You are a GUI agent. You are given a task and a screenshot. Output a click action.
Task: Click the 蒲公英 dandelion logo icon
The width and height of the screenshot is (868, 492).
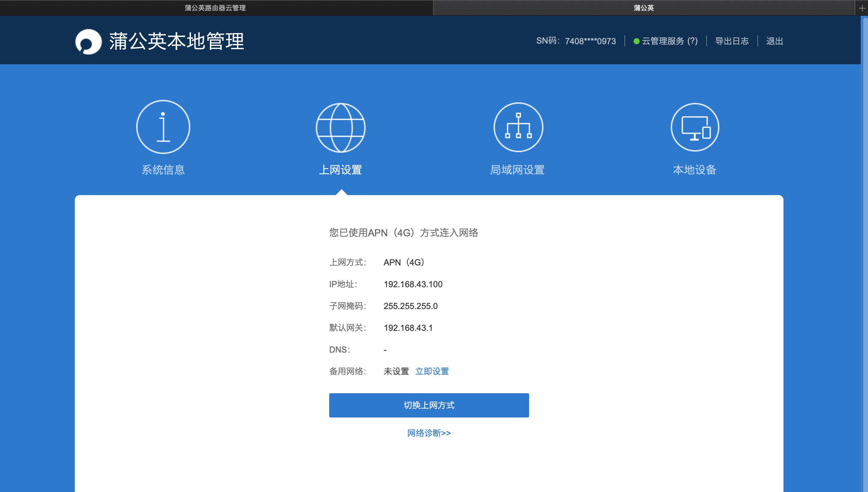89,41
